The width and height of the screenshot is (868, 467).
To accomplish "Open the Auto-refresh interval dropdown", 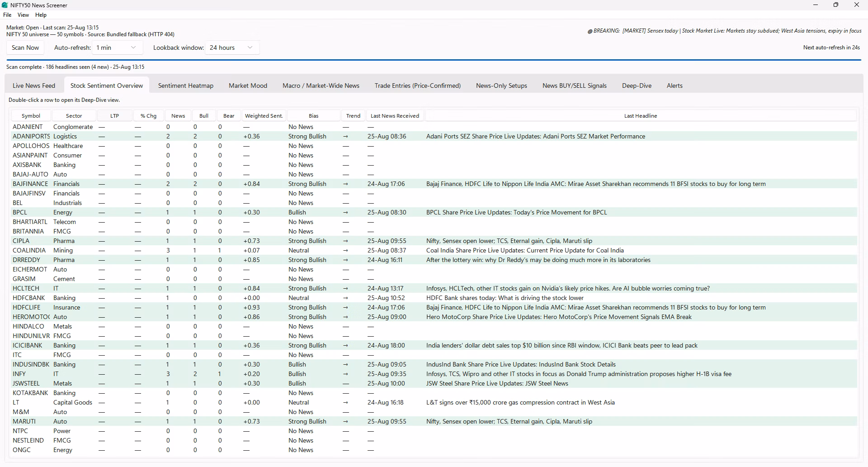I will [117, 48].
